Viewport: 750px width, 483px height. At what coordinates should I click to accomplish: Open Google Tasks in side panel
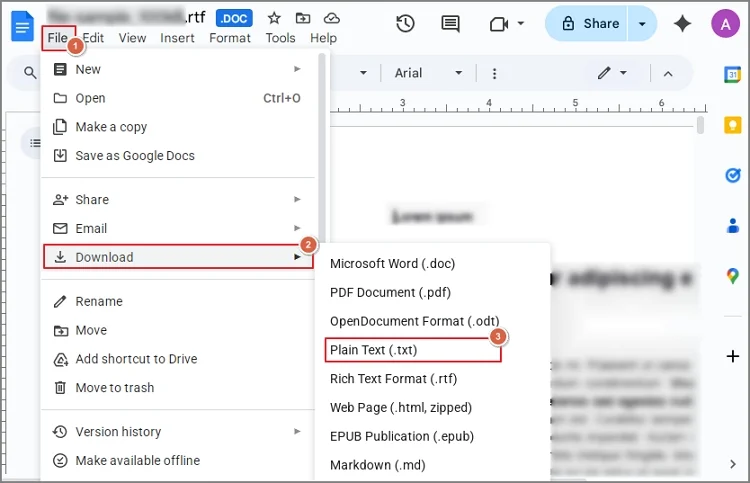[732, 175]
